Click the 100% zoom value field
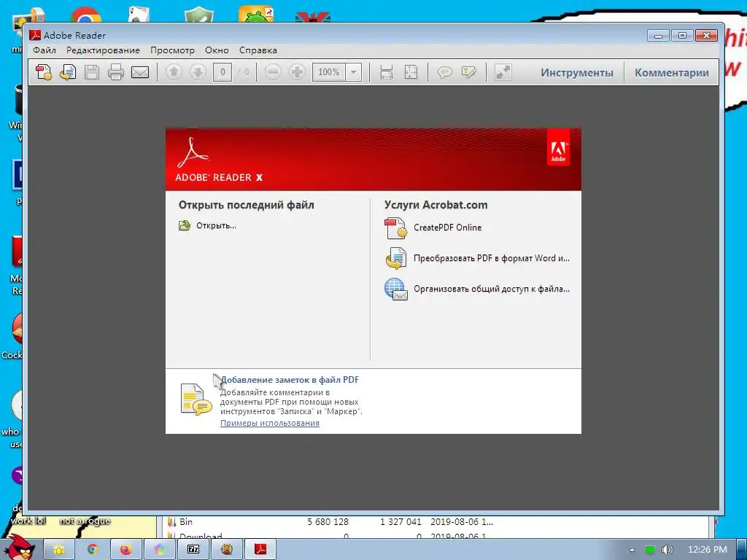 coord(329,72)
